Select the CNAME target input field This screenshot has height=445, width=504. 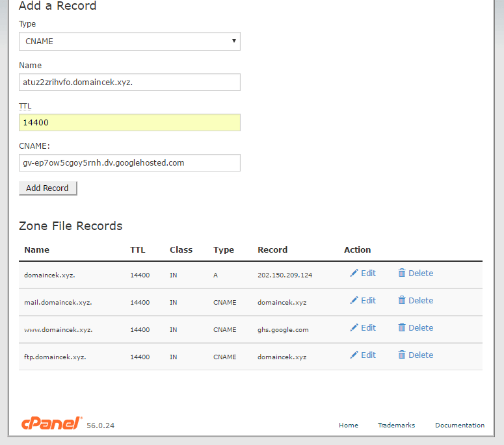point(129,163)
